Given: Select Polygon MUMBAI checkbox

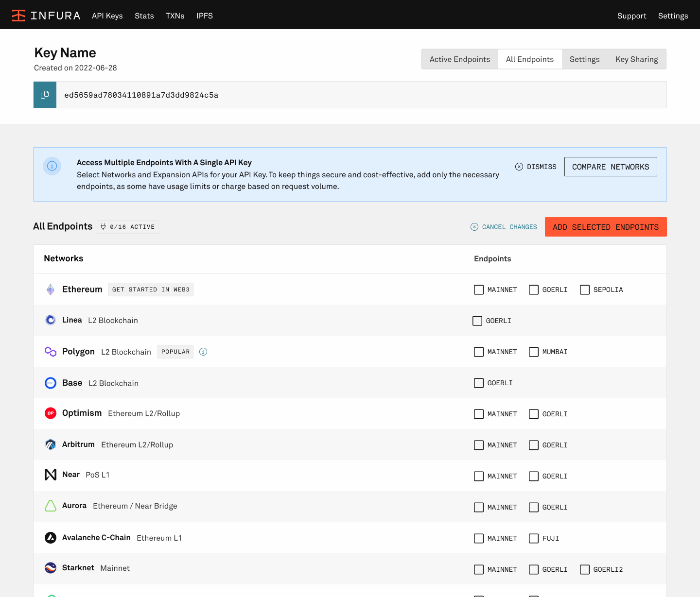Looking at the screenshot, I should tap(534, 352).
